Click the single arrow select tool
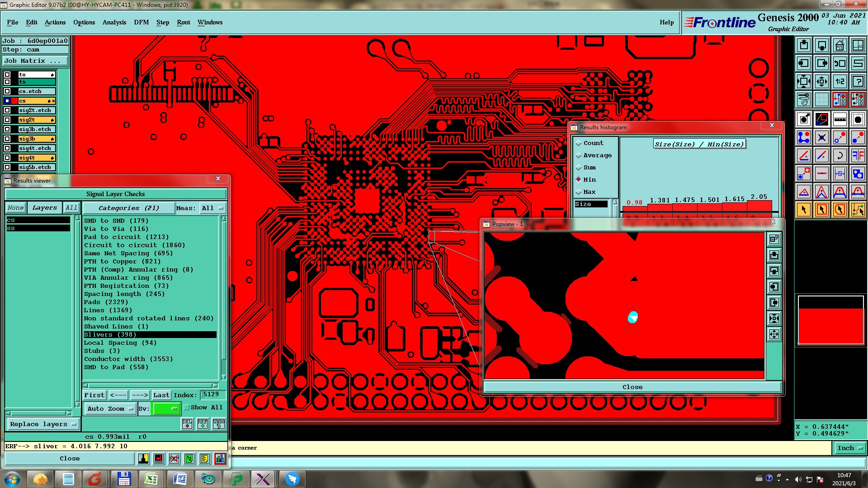The image size is (868, 488). point(803,209)
